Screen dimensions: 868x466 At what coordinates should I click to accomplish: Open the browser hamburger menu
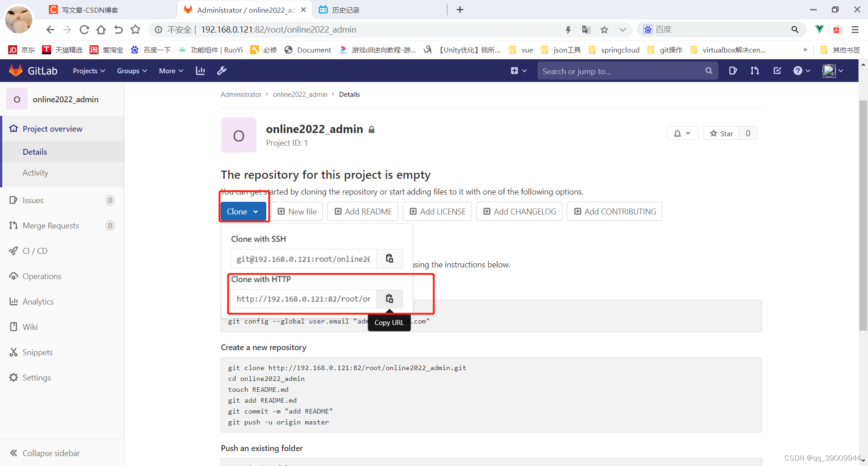coord(855,29)
